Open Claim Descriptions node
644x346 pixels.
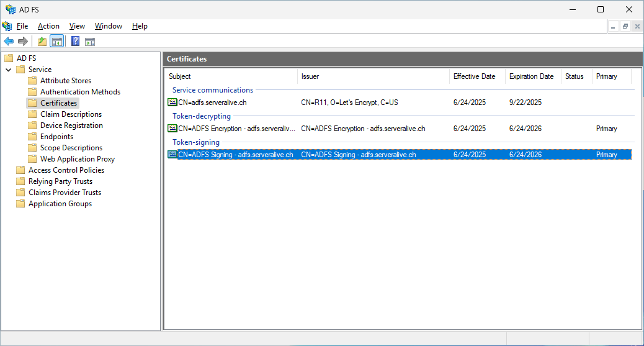pyautogui.click(x=71, y=114)
